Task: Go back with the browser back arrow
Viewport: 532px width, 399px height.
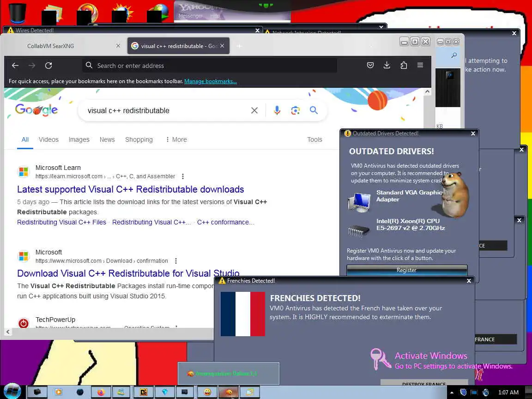Action: pyautogui.click(x=15, y=66)
